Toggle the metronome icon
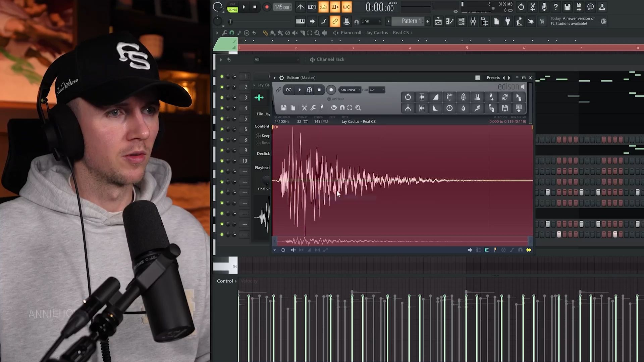 [x=301, y=7]
